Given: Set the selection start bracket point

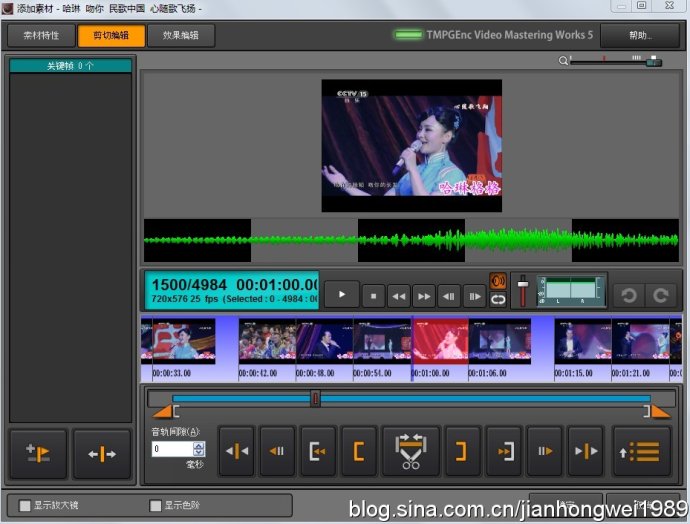Looking at the screenshot, I should (359, 451).
